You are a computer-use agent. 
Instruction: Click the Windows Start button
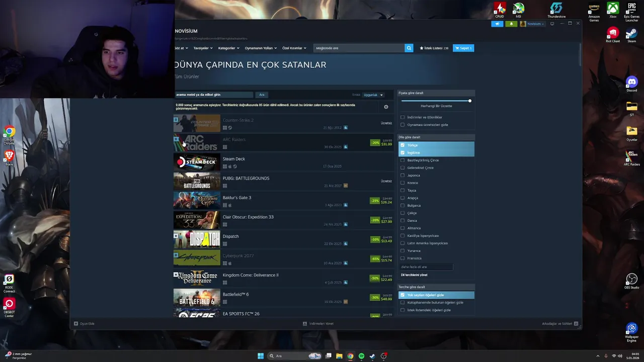(x=261, y=356)
